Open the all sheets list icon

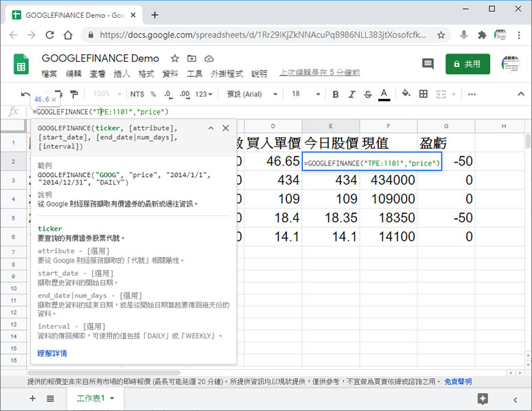(50, 399)
